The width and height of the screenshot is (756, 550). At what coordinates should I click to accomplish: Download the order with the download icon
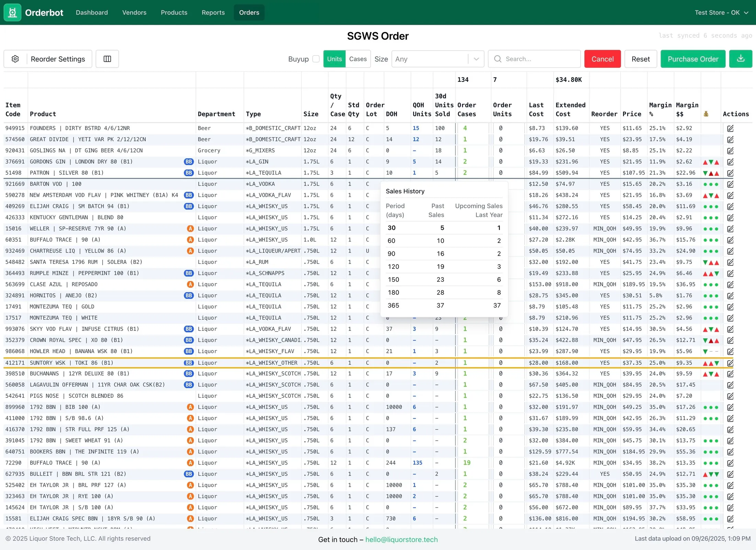tap(741, 59)
